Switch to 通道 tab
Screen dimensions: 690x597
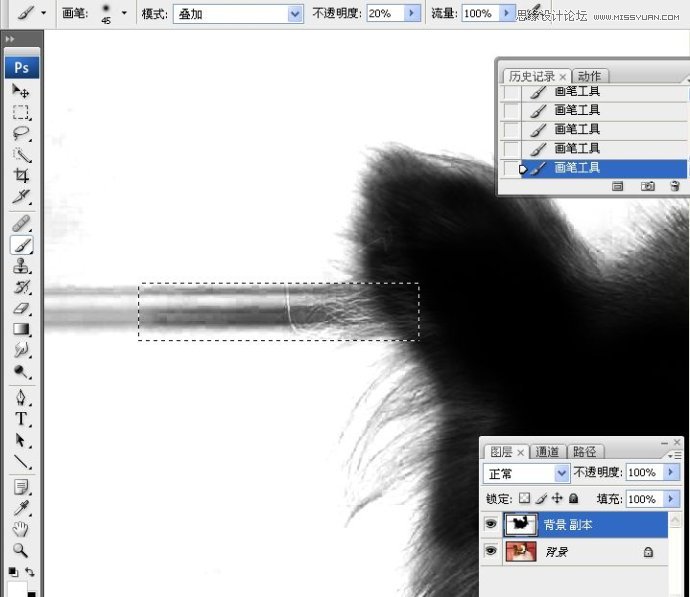(547, 452)
